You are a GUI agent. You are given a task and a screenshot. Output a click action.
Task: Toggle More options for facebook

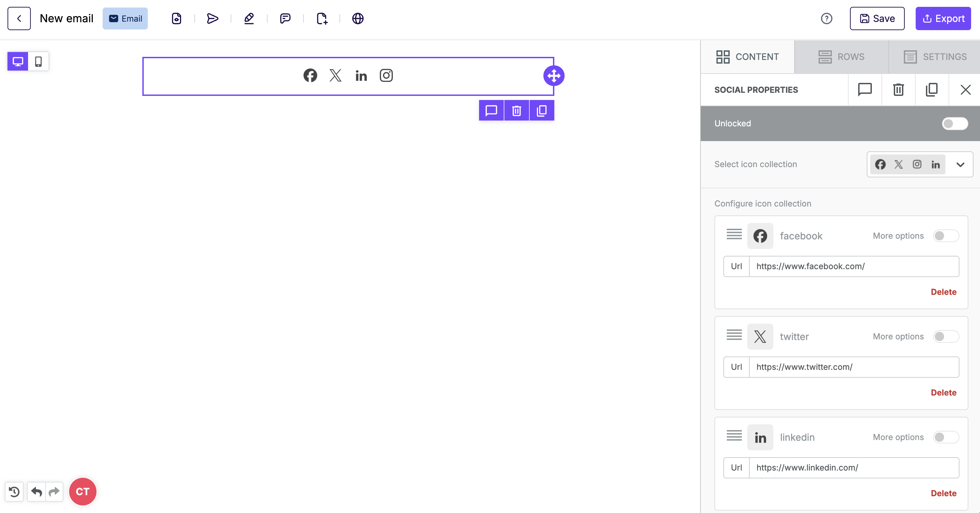[x=946, y=236]
